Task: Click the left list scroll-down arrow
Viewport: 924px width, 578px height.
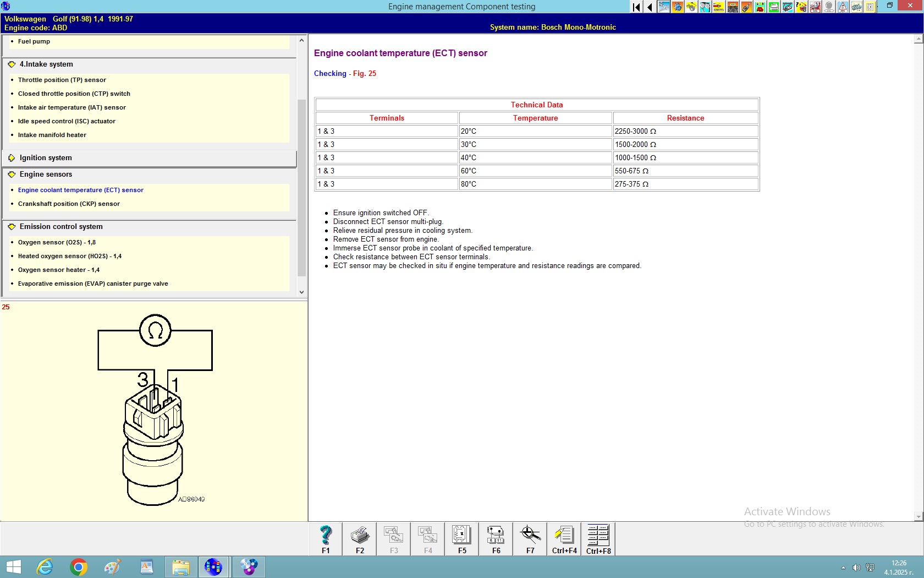Action: (301, 292)
